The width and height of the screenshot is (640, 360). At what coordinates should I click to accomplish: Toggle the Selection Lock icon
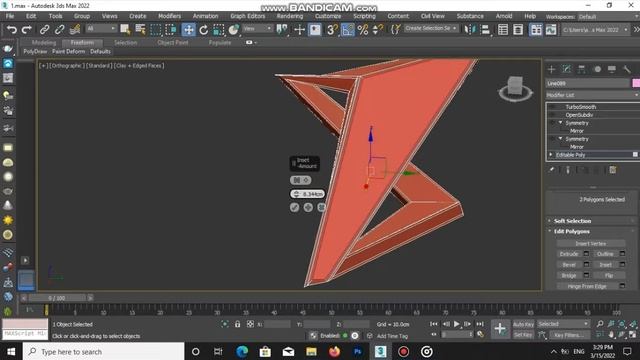pyautogui.click(x=237, y=324)
